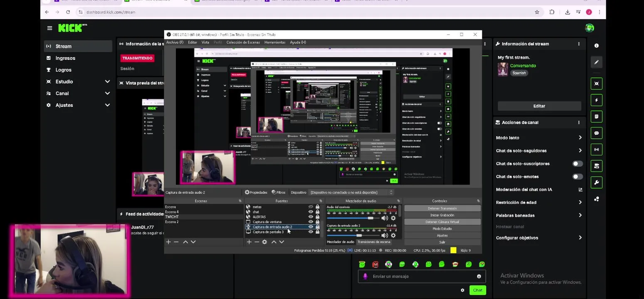Open Modo lento options
The height and width of the screenshot is (299, 644).
point(539,138)
